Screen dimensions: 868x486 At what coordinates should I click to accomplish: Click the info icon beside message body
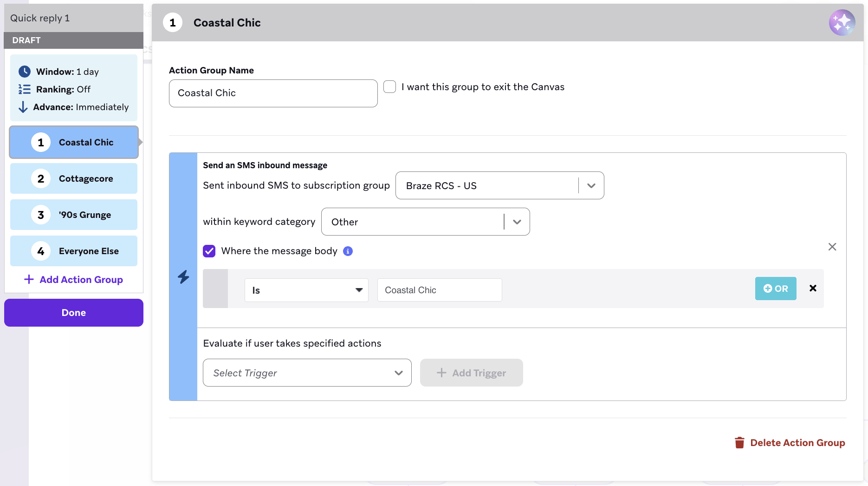pyautogui.click(x=347, y=251)
